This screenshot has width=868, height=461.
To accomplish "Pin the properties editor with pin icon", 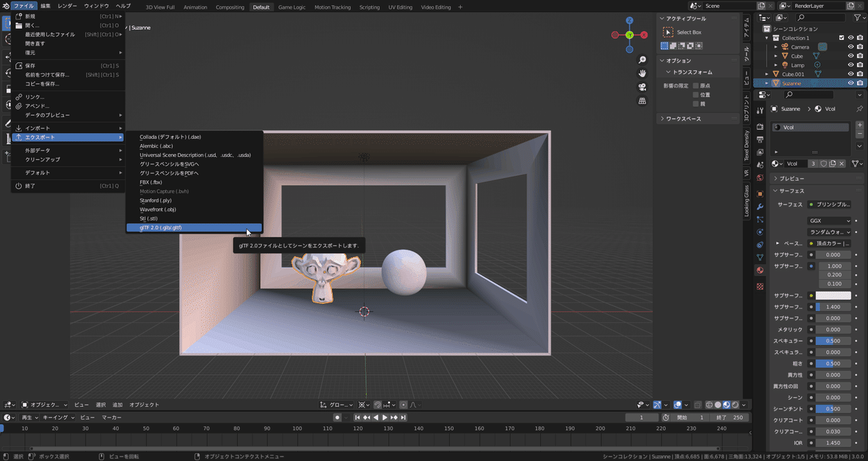I will [859, 109].
